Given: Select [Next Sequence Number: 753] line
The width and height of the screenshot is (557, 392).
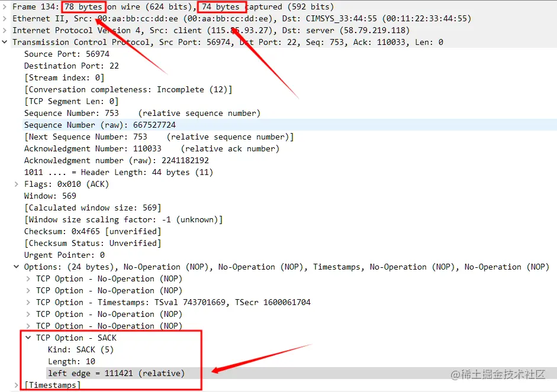Looking at the screenshot, I should tap(159, 137).
